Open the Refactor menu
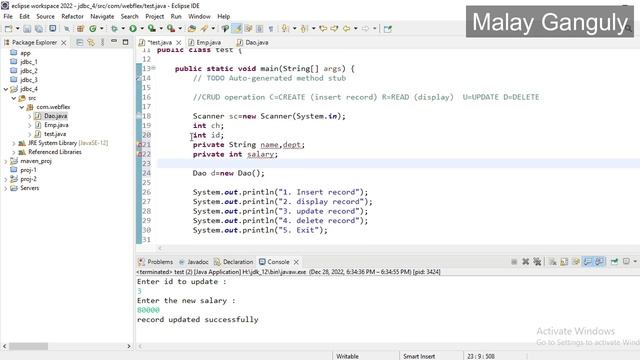The image size is (640, 360). pyautogui.click(x=72, y=16)
